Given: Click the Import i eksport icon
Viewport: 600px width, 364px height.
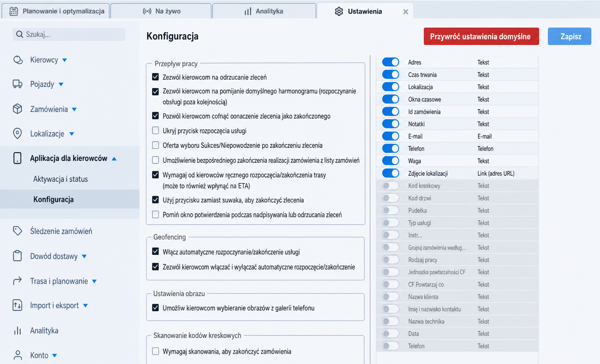Looking at the screenshot, I should [18, 305].
